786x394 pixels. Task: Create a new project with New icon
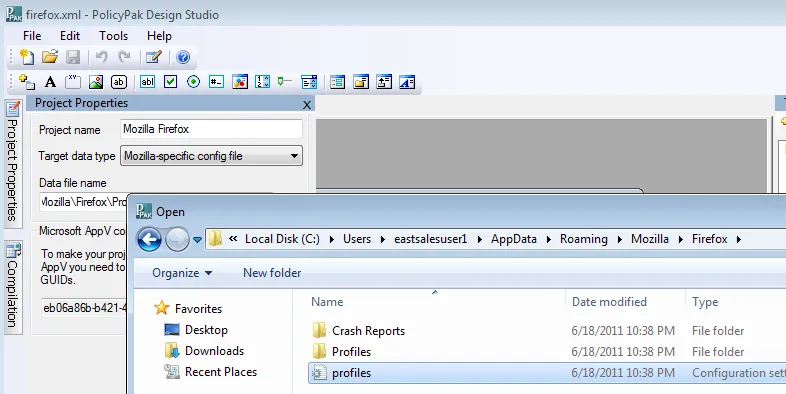(x=27, y=57)
